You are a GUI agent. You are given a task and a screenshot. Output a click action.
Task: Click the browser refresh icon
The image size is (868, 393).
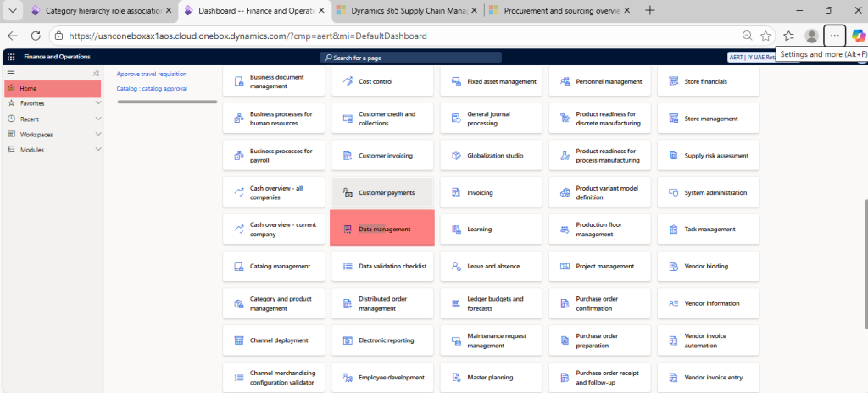(x=36, y=36)
